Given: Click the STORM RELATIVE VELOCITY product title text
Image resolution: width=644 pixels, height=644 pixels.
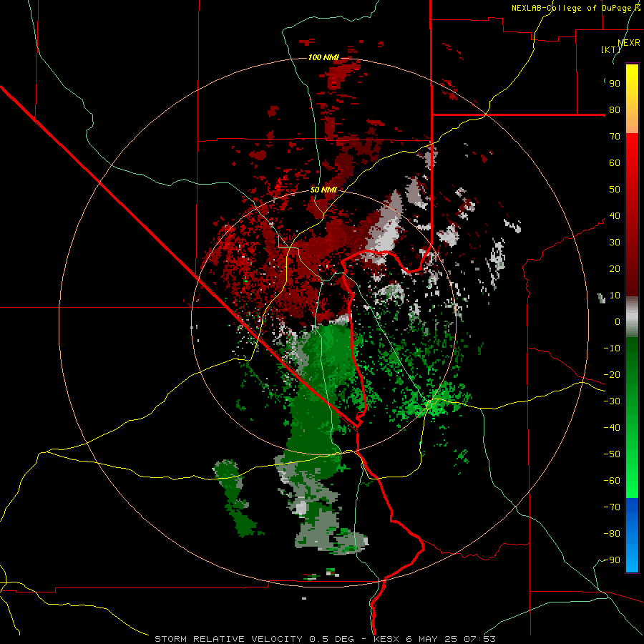Looking at the screenshot, I should coord(228,639).
